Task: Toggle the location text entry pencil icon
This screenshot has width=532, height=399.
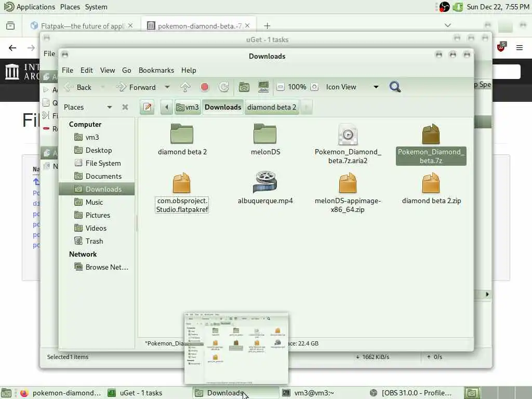Action: 147,107
